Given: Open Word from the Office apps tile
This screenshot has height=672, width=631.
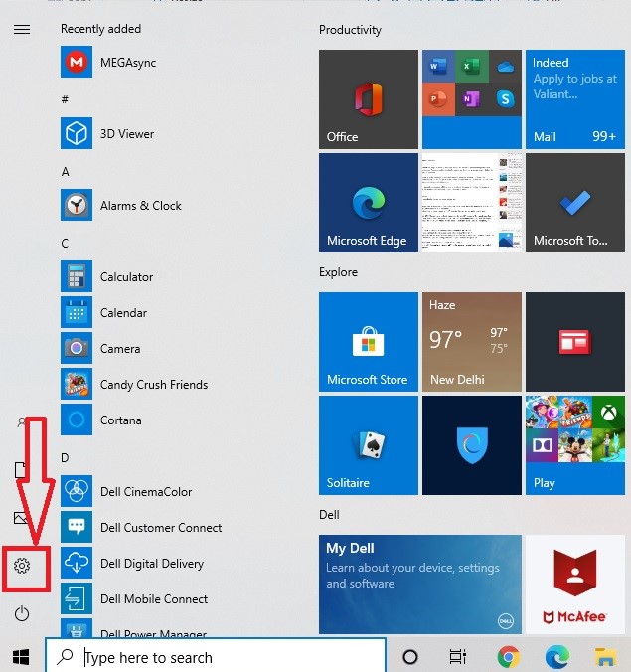Looking at the screenshot, I should [x=438, y=66].
